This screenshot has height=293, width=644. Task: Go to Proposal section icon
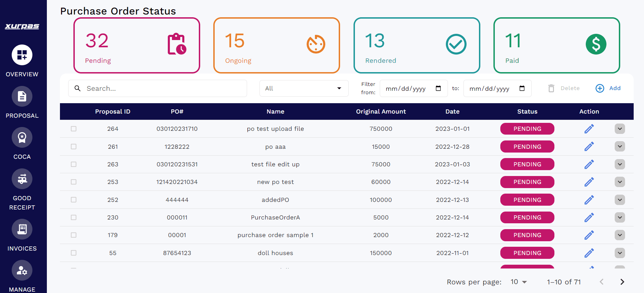tap(22, 96)
